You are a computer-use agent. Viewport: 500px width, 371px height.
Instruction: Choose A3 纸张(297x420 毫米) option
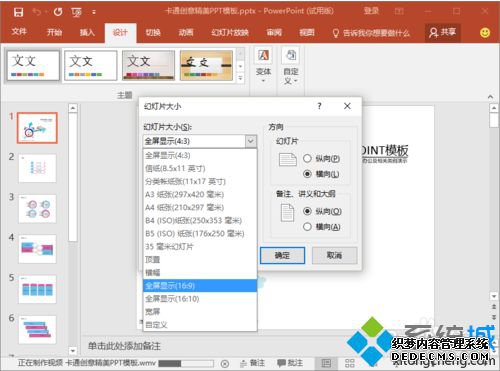200,194
